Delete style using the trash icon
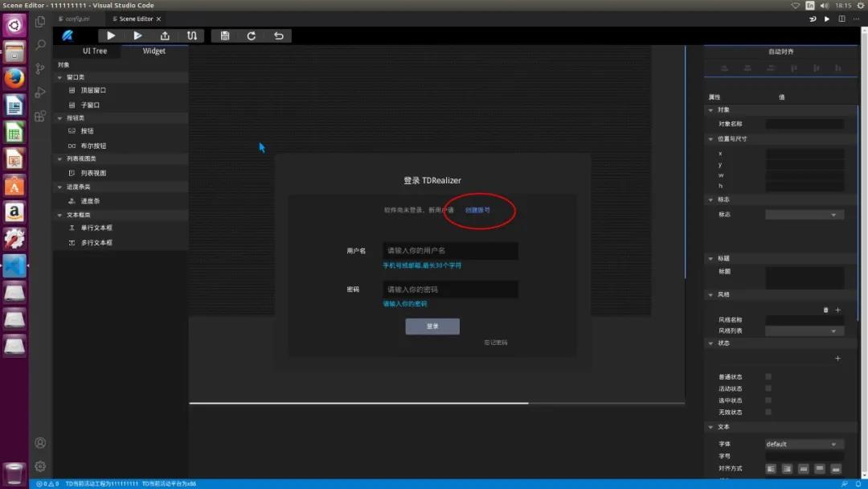The image size is (868, 489). point(825,310)
